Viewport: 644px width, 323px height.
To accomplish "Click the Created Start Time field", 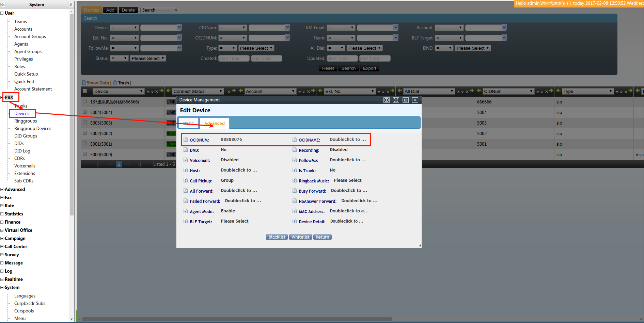I will [x=234, y=58].
